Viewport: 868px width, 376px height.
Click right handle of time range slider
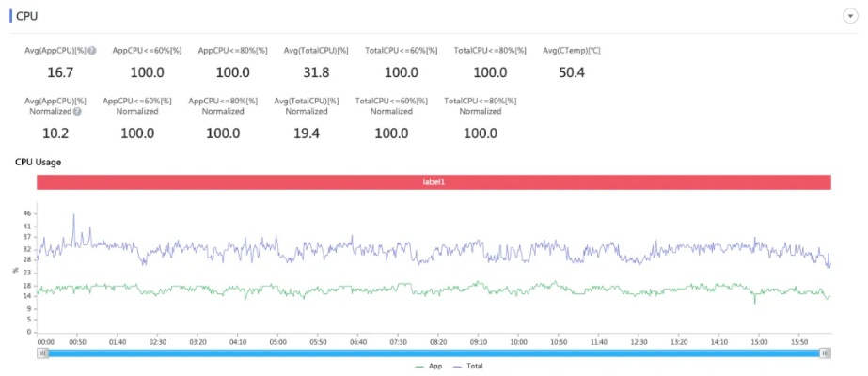(825, 352)
